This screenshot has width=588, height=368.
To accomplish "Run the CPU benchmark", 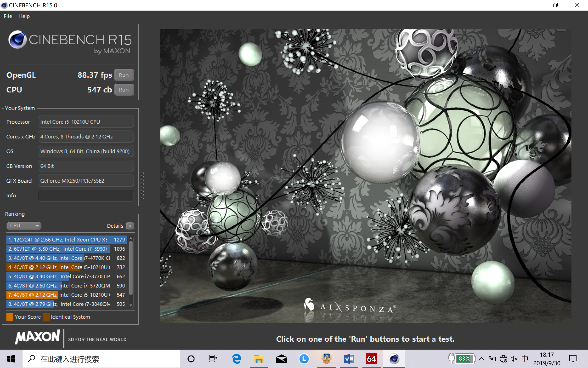I will pyautogui.click(x=124, y=89).
